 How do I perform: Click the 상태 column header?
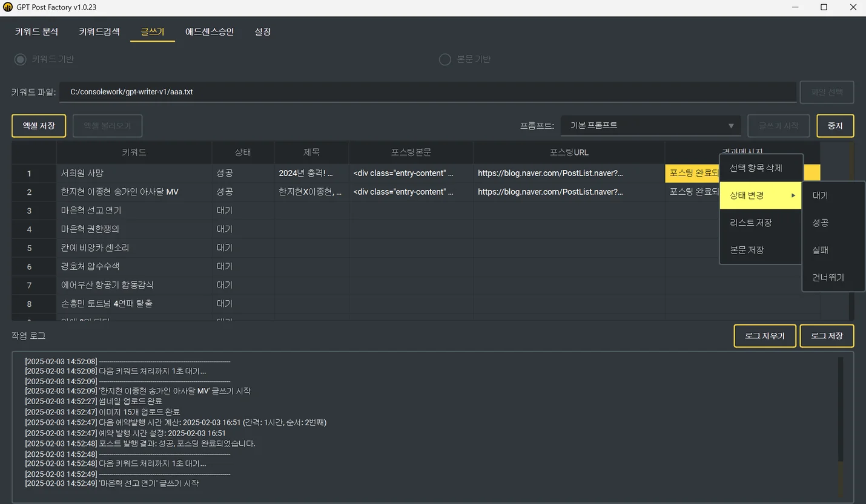pos(243,152)
